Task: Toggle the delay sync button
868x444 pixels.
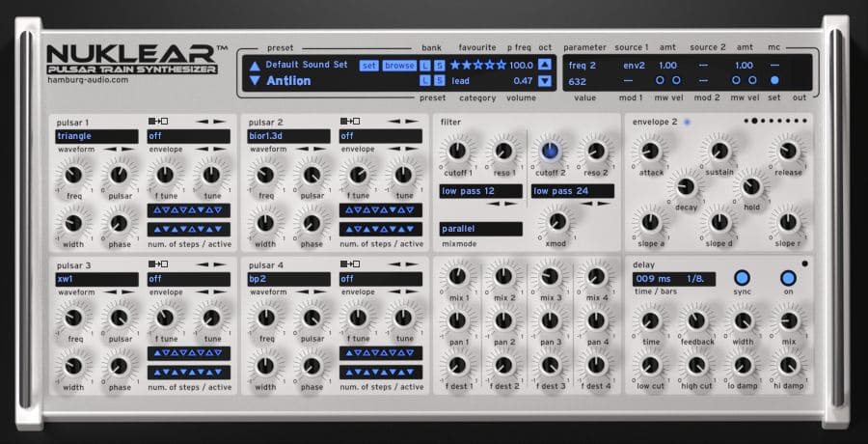Action: tap(742, 278)
